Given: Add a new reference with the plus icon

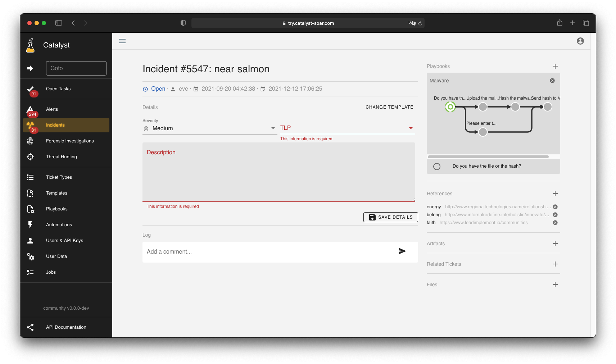Looking at the screenshot, I should click(555, 194).
